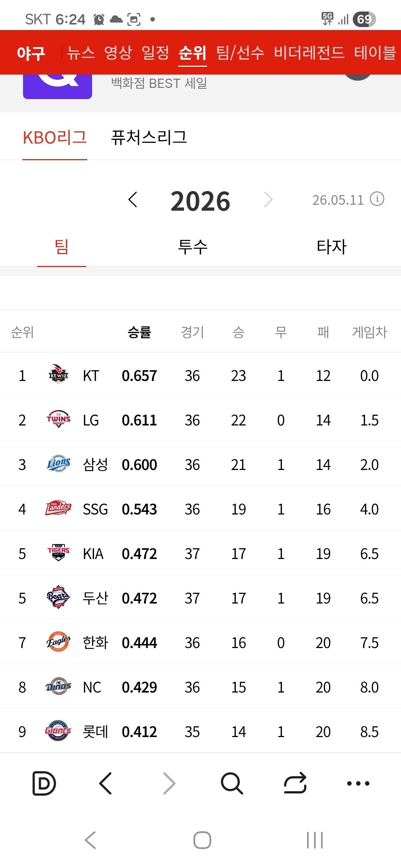Tap the info icon beside 26.05.11
Viewport: 401px width, 868px height.
pyautogui.click(x=377, y=199)
